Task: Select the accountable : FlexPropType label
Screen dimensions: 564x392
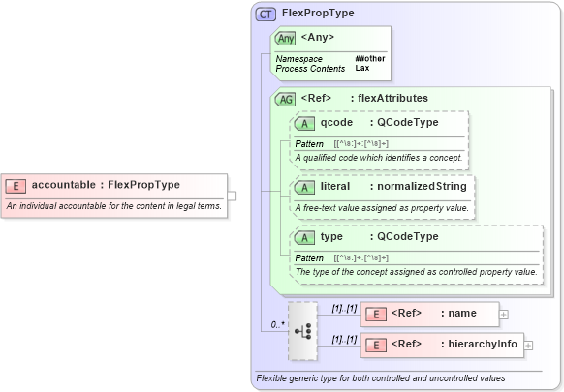Action: point(106,185)
